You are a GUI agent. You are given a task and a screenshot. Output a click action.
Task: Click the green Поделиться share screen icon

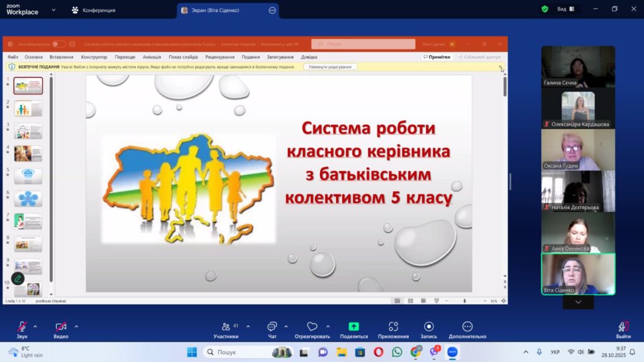[353, 327]
